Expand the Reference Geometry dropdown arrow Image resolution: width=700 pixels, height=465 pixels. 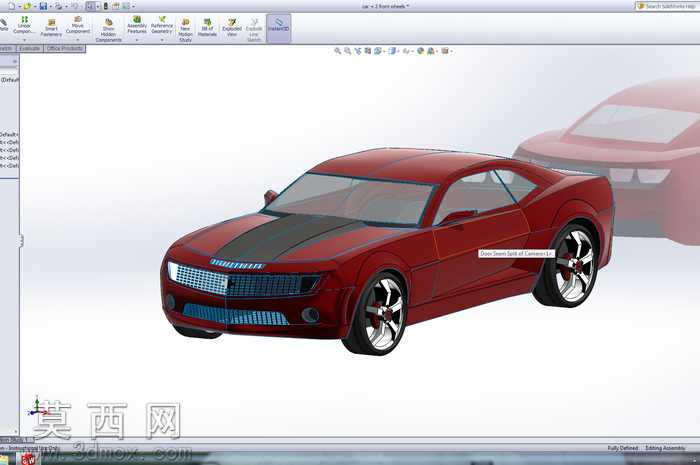click(x=162, y=40)
